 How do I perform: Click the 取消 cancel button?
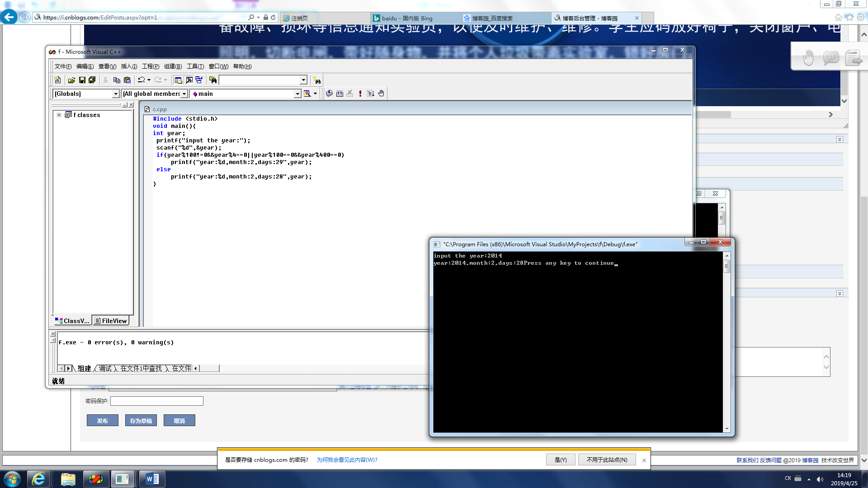pos(179,421)
